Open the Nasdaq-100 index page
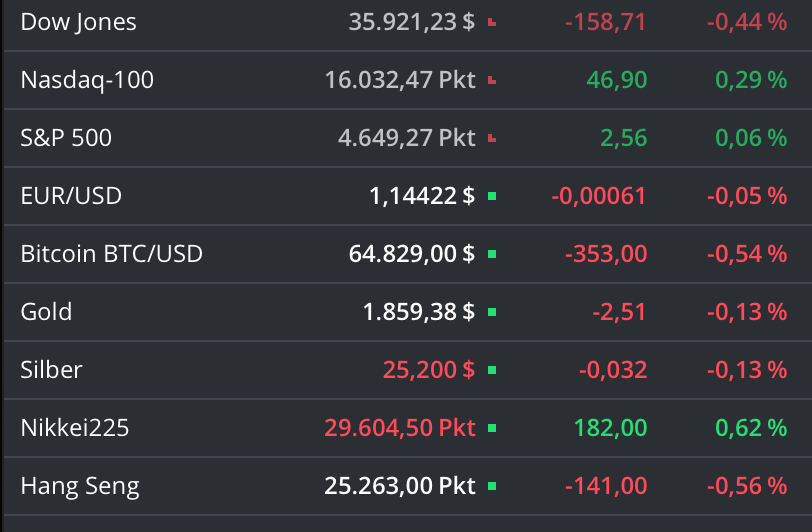Image resolution: width=812 pixels, height=532 pixels. point(87,80)
